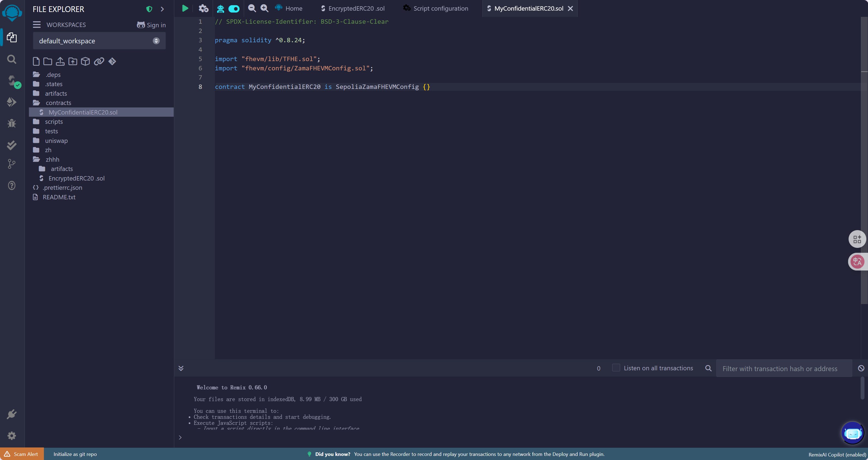Image resolution: width=868 pixels, height=460 pixels.
Task: Open the Search in files plugin
Action: (12, 59)
